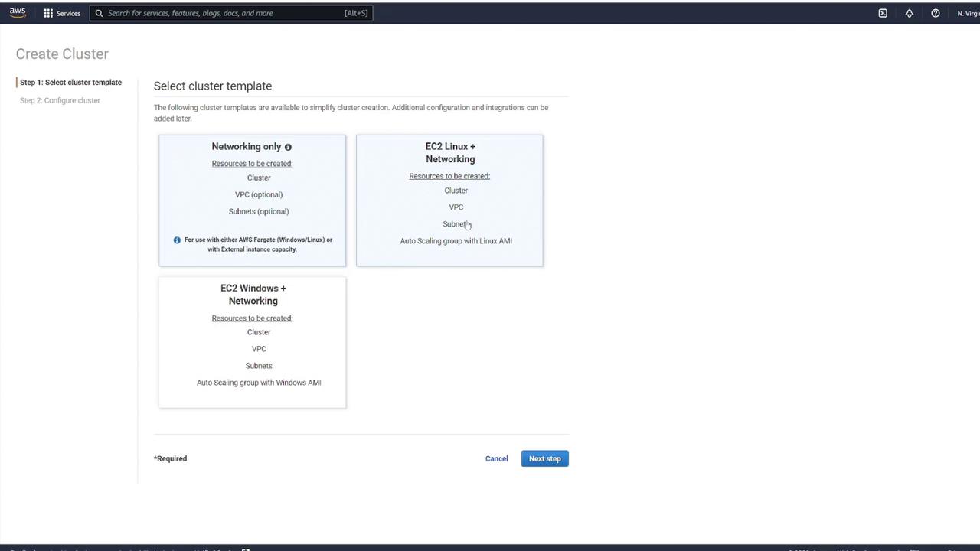980x551 pixels.
Task: Click "Subnets" in the EC2 Windows card
Action: tap(259, 366)
